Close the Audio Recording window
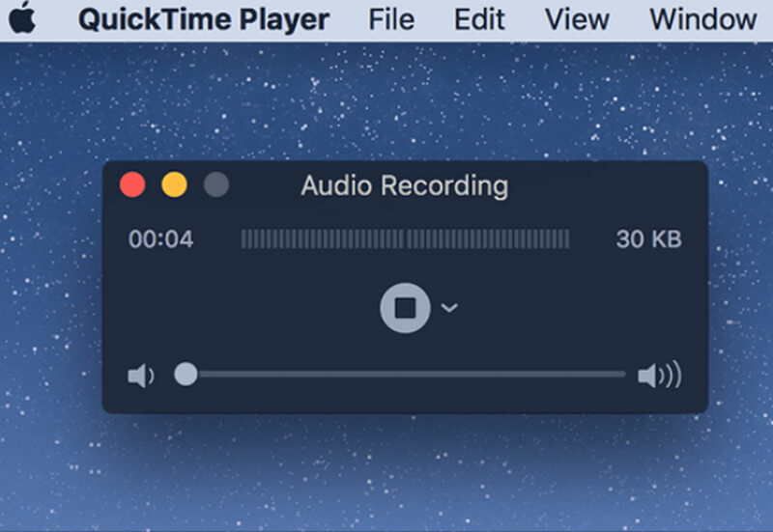The width and height of the screenshot is (773, 532). tap(132, 185)
